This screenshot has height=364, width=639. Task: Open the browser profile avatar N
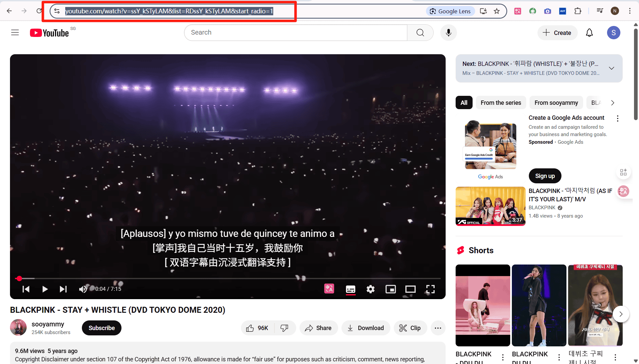[x=615, y=11]
